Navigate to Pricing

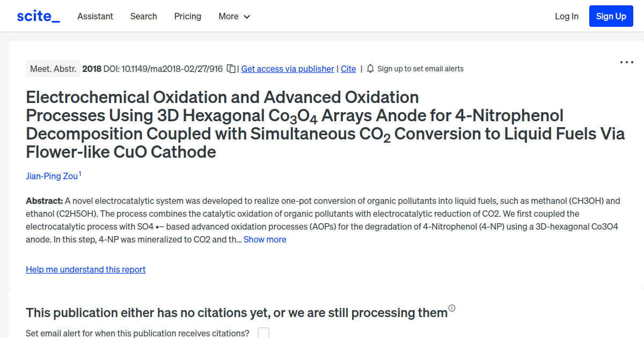(187, 16)
